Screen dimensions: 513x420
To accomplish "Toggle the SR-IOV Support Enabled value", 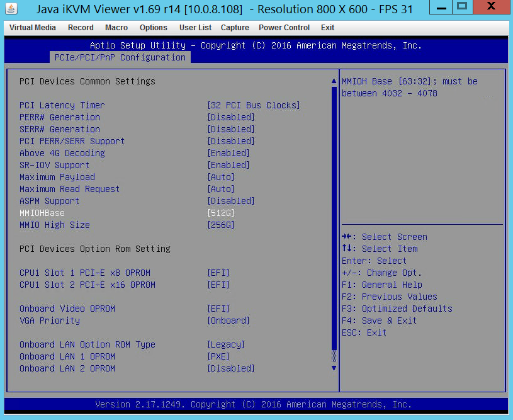I will pyautogui.click(x=228, y=165).
